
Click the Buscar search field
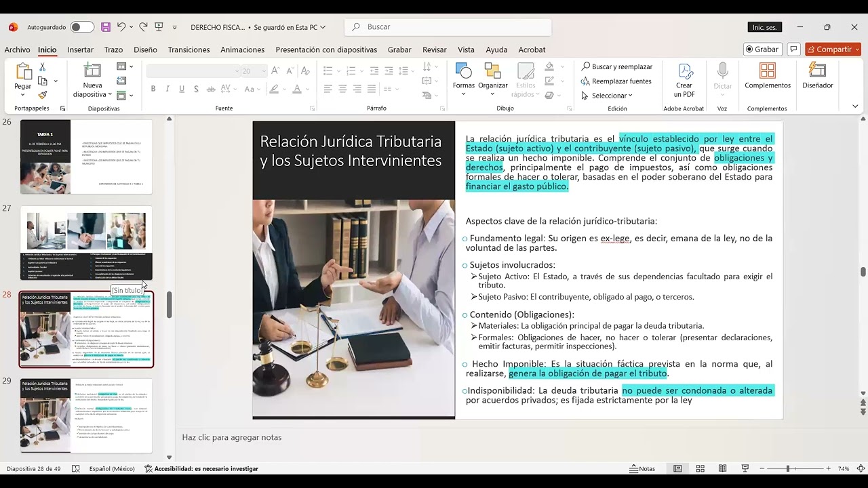(x=448, y=27)
